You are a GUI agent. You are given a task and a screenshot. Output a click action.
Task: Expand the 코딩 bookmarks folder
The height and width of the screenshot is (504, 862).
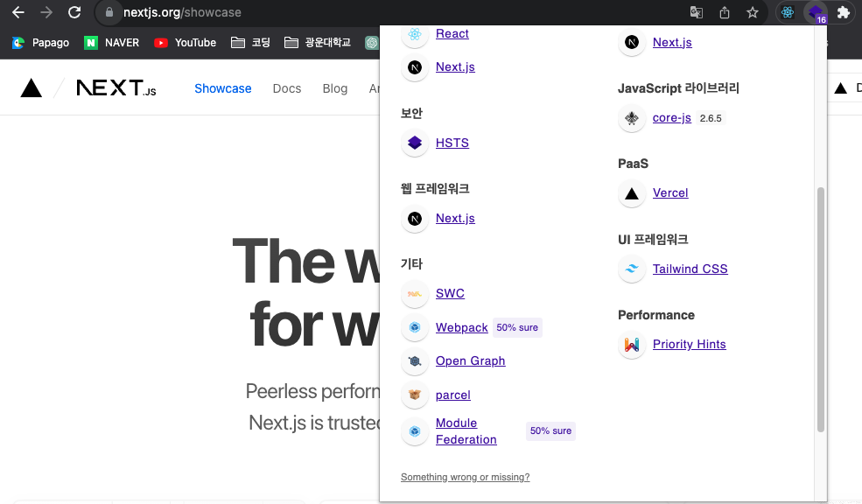pyautogui.click(x=250, y=42)
